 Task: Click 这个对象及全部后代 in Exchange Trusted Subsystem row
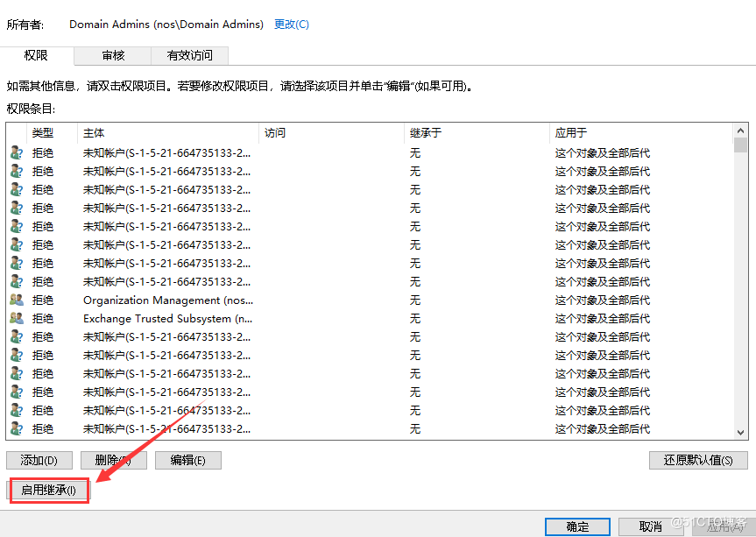(x=602, y=319)
